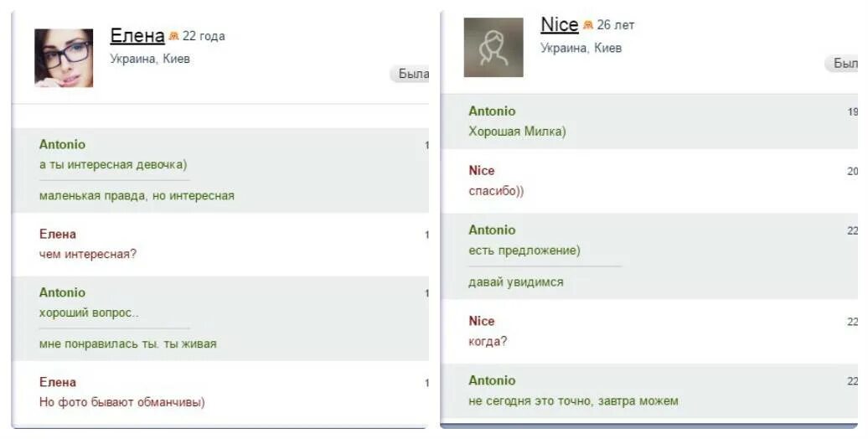
Task: Click orange status icon beside Елена
Action: (173, 36)
